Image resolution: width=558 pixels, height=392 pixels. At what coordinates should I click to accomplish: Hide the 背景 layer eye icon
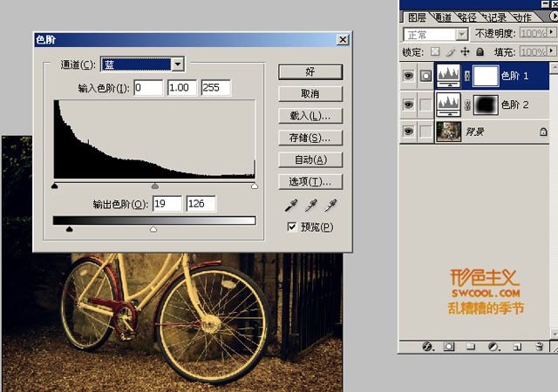point(409,132)
